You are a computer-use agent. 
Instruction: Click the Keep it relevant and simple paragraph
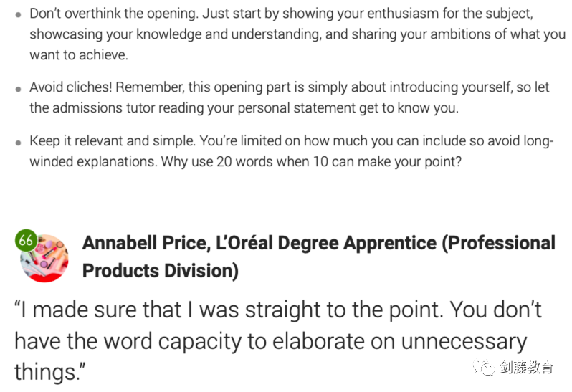[292, 151]
